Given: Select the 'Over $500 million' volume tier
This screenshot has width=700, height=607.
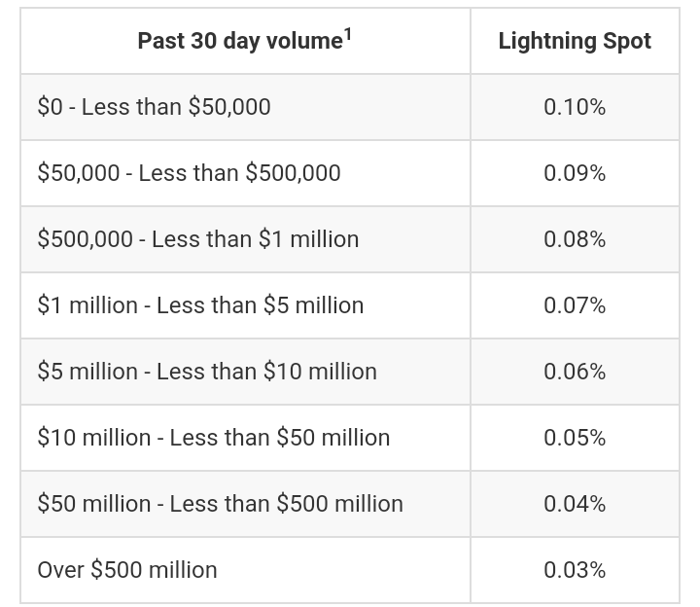Looking at the screenshot, I should (x=127, y=570).
